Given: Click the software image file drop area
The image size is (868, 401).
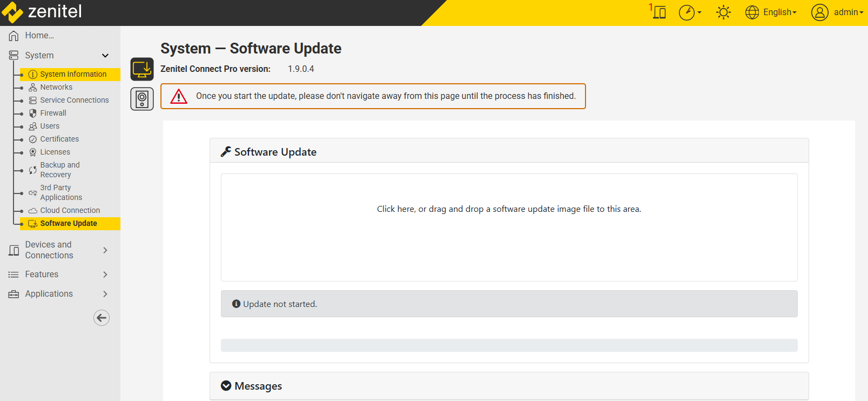Looking at the screenshot, I should coord(509,227).
